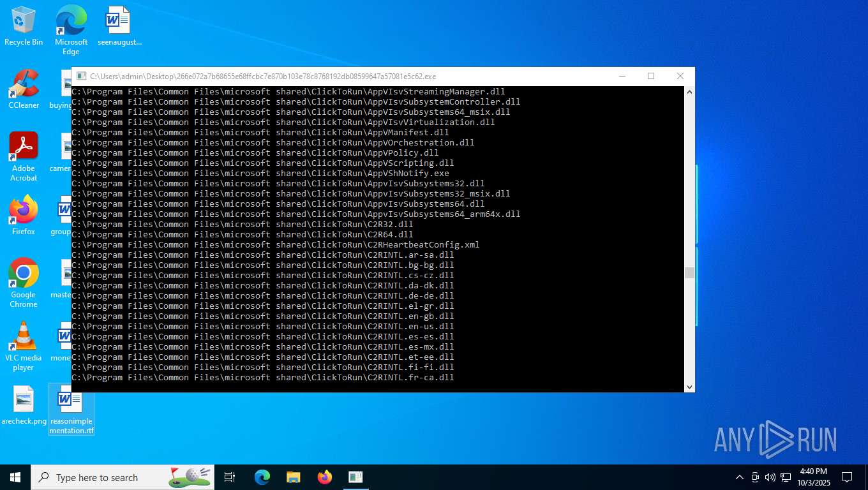Open the notification center icon
Image resolution: width=868 pixels, height=490 pixels.
point(847,477)
